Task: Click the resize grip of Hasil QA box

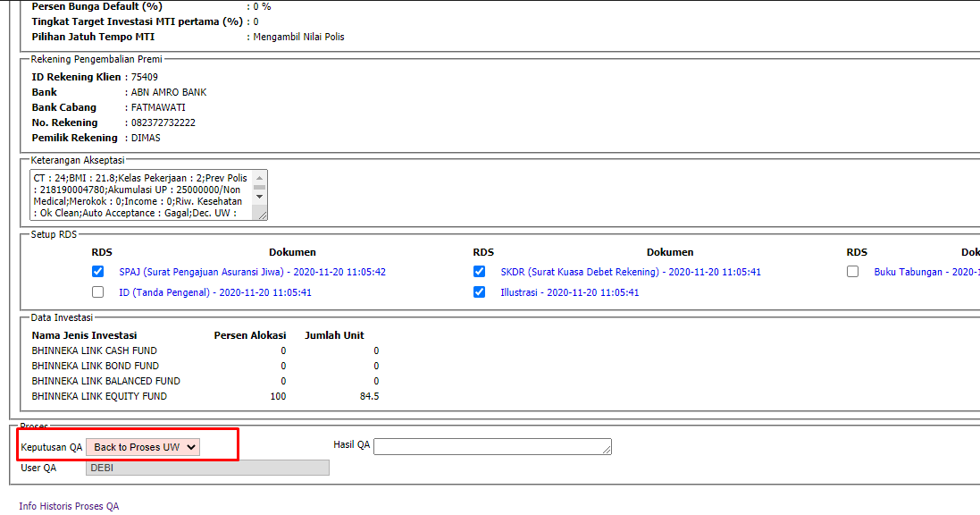Action: [607, 451]
